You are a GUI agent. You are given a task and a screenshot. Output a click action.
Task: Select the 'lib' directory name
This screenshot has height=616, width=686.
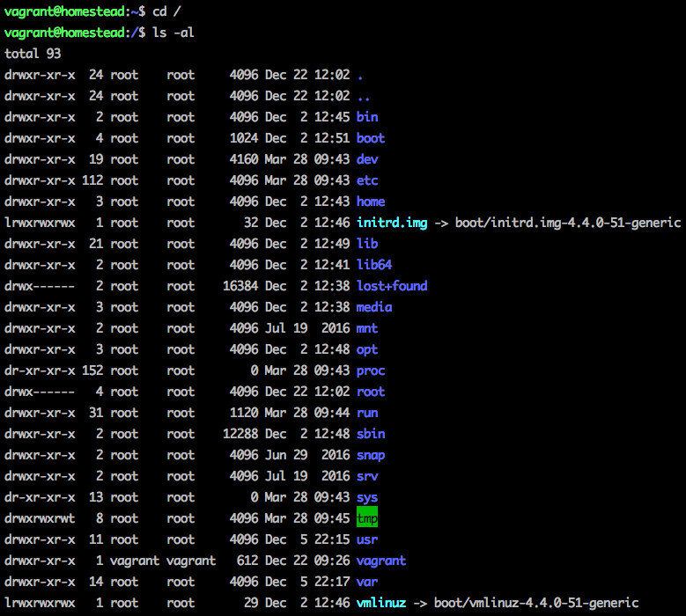pos(367,244)
